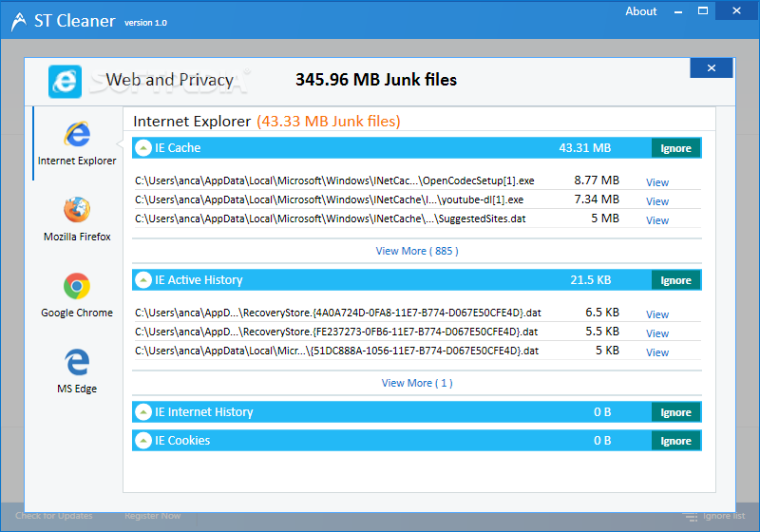View the RecoveryStore FE237273 .dat file

click(657, 333)
